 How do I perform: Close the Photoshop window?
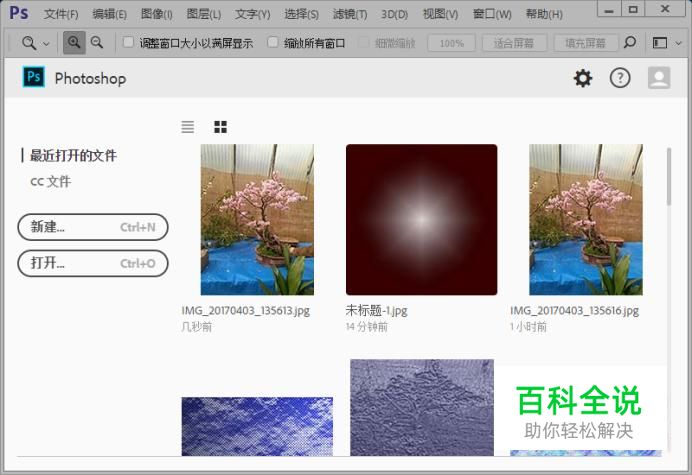point(665,9)
